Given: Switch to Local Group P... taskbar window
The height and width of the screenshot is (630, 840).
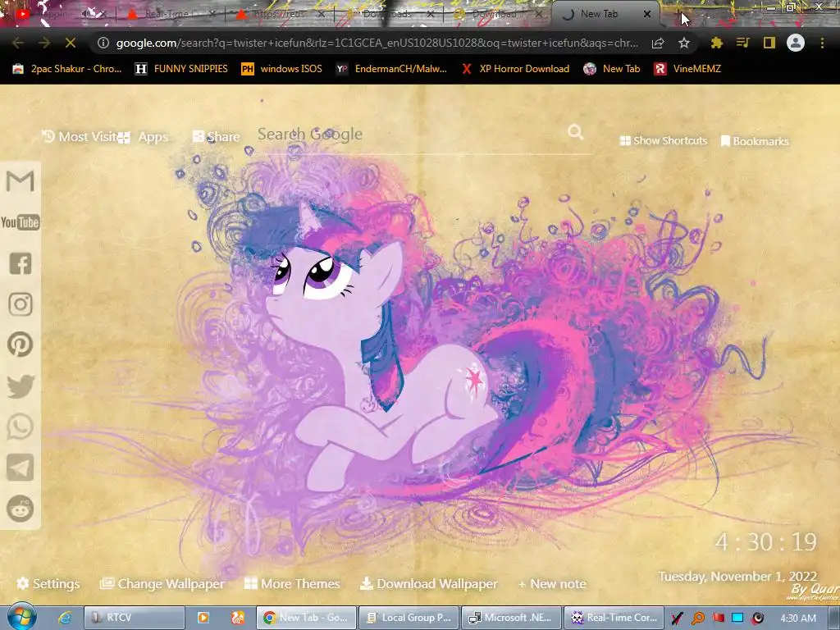Looking at the screenshot, I should [409, 618].
